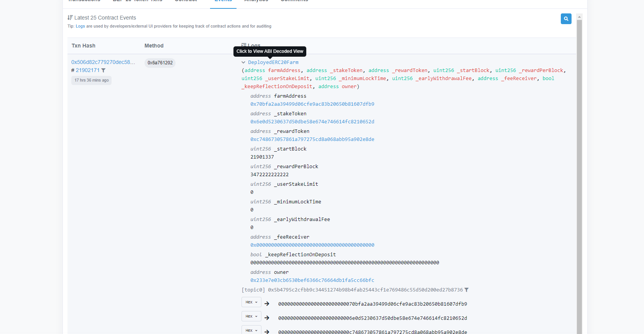Open the third Hex format dropdown
The image size is (644, 334).
[251, 330]
